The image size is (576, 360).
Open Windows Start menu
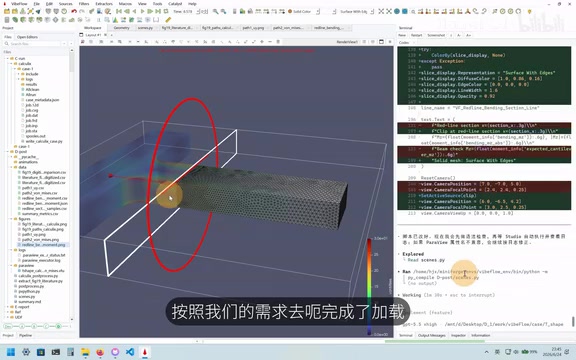point(11,352)
